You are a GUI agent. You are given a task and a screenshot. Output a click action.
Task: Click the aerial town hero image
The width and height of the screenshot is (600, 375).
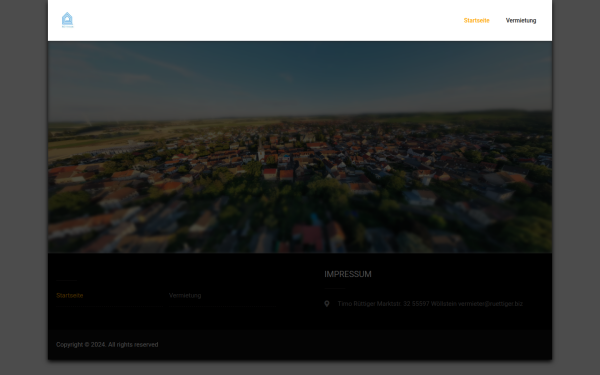tap(300, 147)
